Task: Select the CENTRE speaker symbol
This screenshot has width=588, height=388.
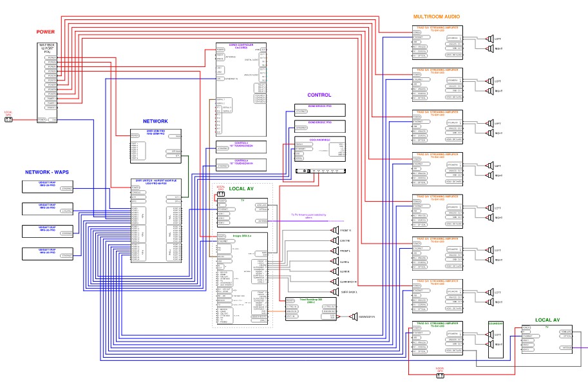Action: 334,240
